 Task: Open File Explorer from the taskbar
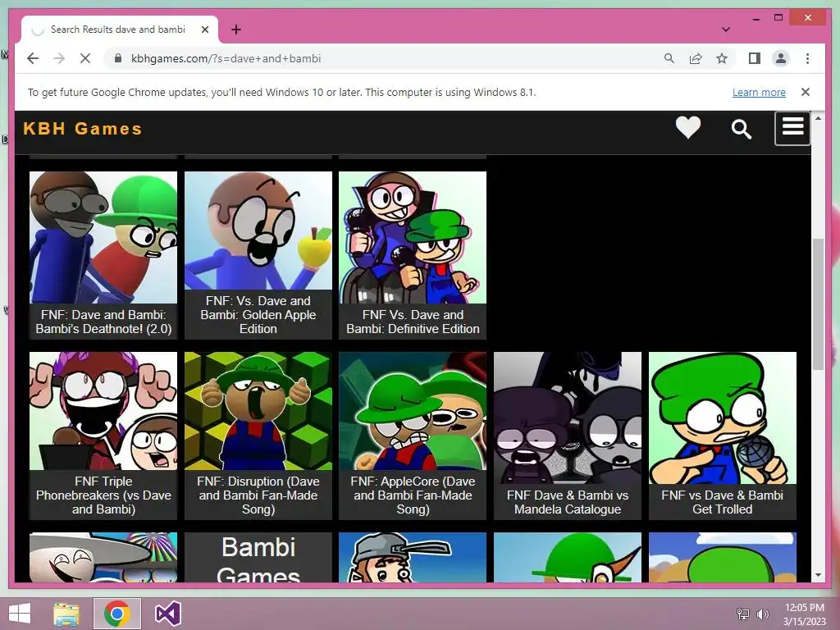(66, 614)
